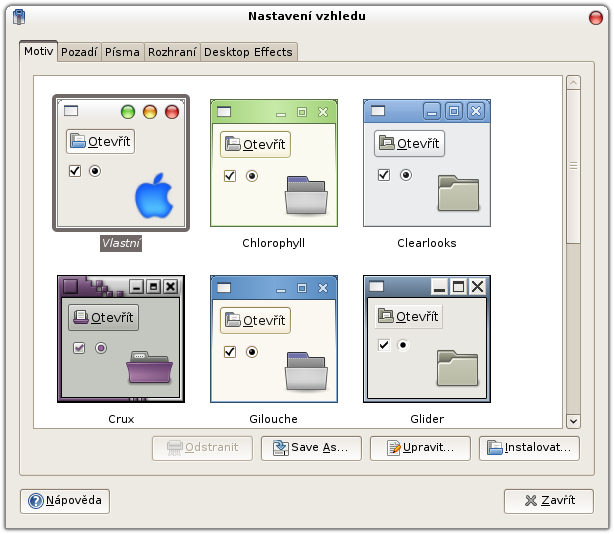614x534 pixels.
Task: Click the Upravit pencil icon
Action: (394, 448)
